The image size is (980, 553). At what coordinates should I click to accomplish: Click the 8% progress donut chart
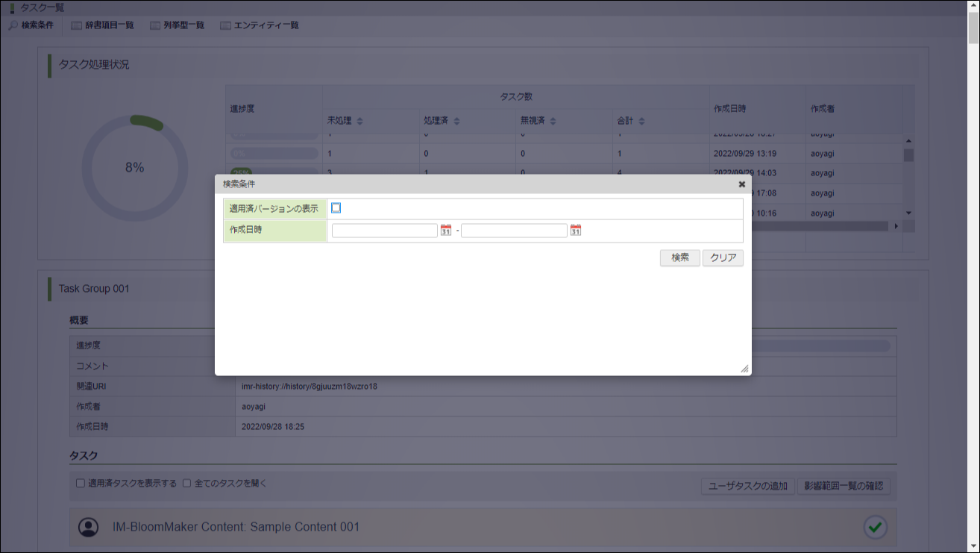tap(136, 167)
